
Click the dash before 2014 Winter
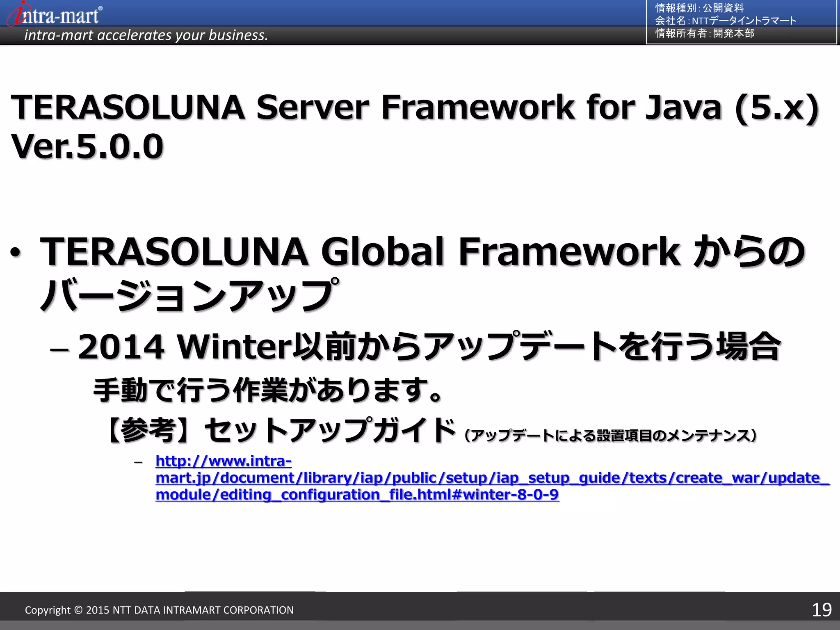click(x=59, y=349)
